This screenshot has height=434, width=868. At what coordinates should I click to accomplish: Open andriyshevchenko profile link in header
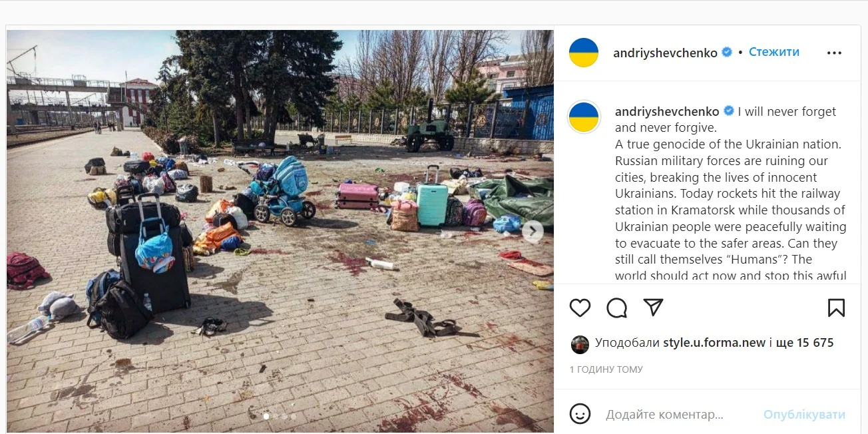tap(666, 53)
